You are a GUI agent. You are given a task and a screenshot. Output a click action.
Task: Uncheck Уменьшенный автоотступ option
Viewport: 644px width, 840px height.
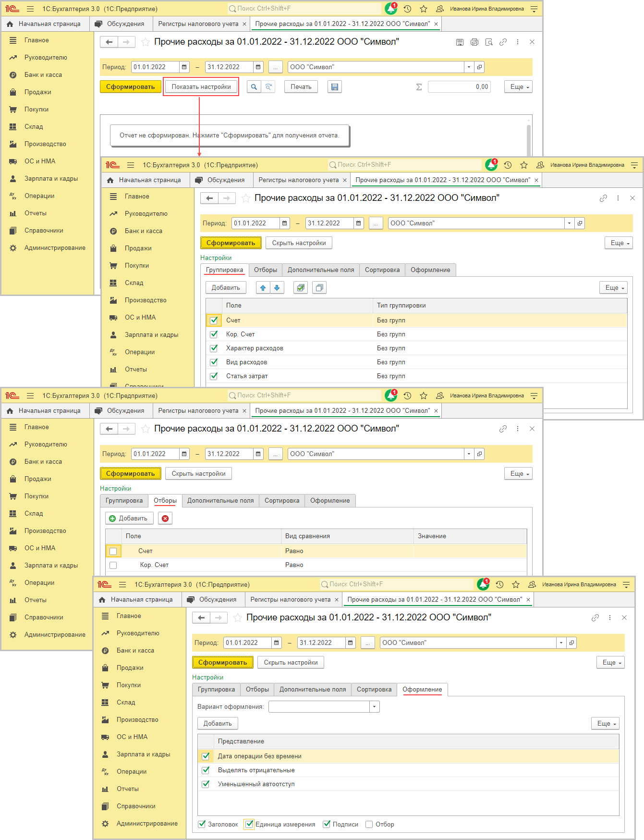206,784
